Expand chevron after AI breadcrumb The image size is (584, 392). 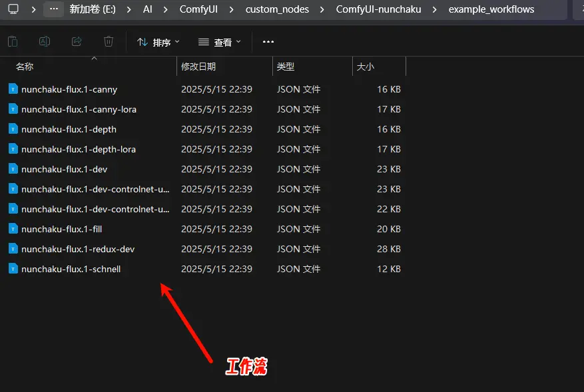(165, 9)
